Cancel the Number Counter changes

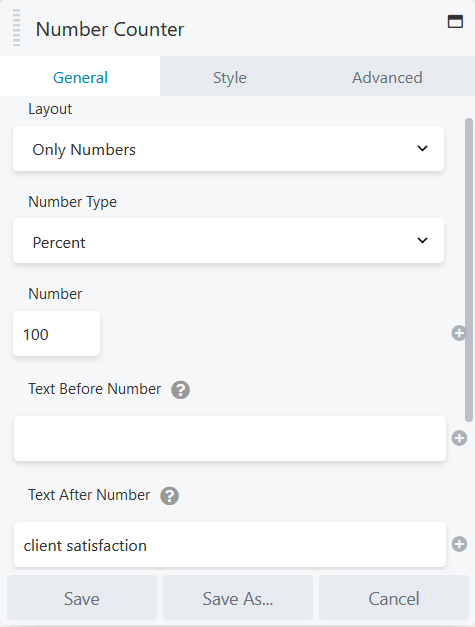coord(394,598)
